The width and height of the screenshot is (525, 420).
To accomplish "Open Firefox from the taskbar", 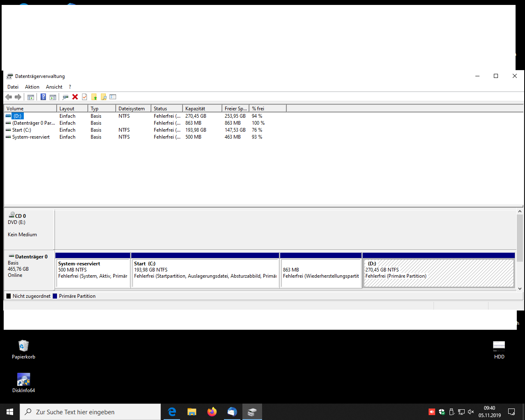I will pos(212,412).
